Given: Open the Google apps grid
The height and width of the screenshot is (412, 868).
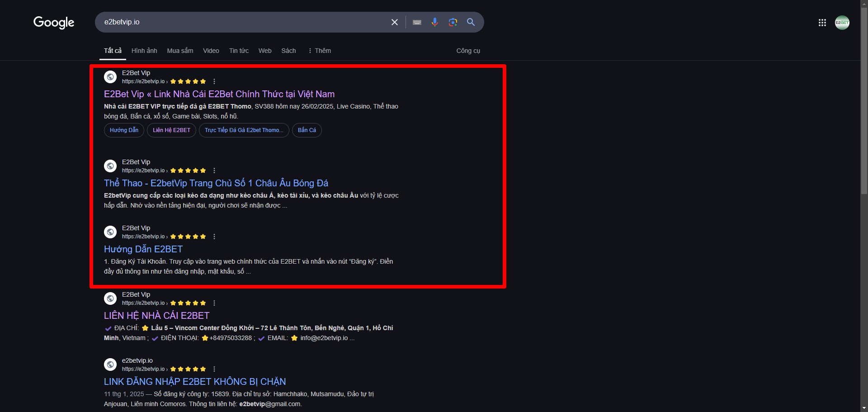Looking at the screenshot, I should pos(822,23).
